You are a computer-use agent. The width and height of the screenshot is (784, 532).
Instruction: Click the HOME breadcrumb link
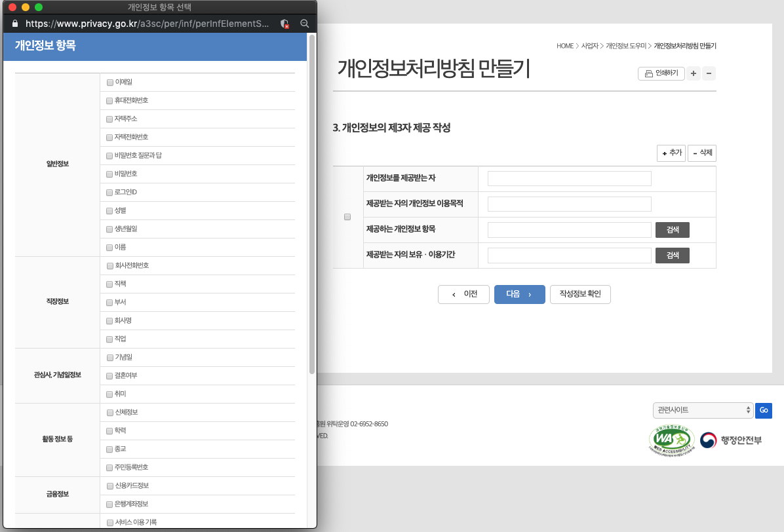[x=565, y=46]
